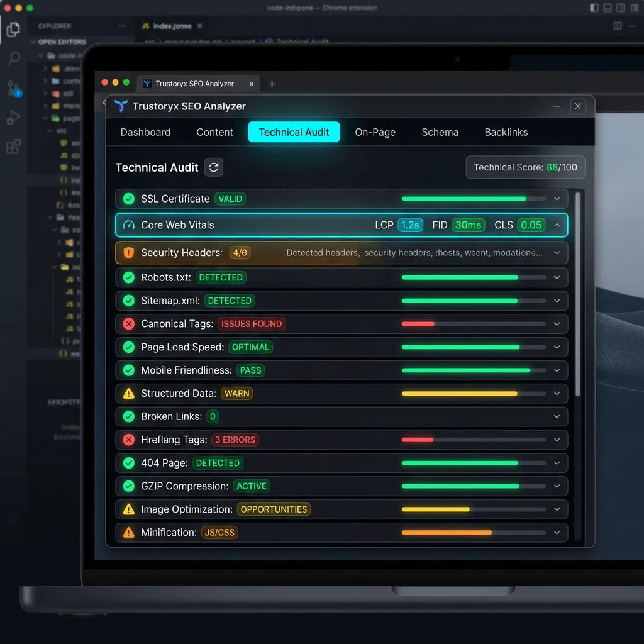Click the OPPORTUNITIES badge on Image Optimization
Screen dimensions: 644x644
point(274,509)
